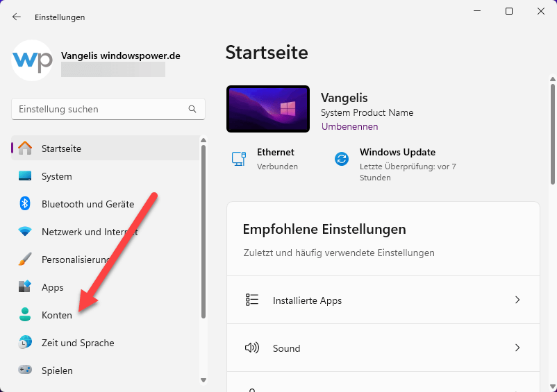Select Apps in the sidebar
Screen dimensions: 557x392
tap(105, 287)
